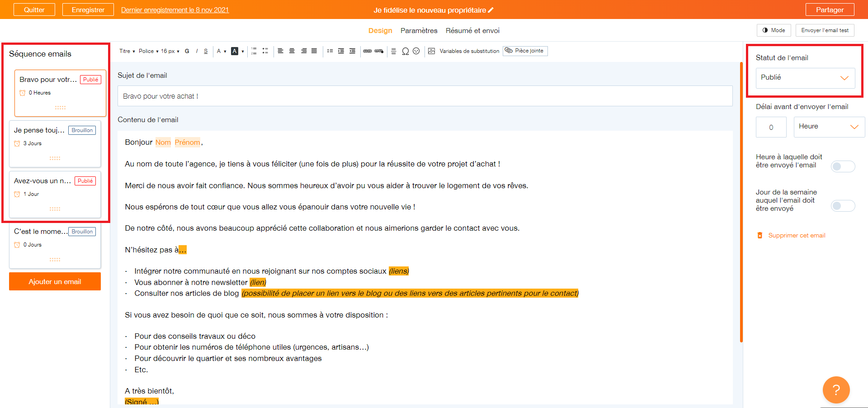This screenshot has height=408, width=868.
Task: Click the Pièce jointe button
Action: coord(525,51)
